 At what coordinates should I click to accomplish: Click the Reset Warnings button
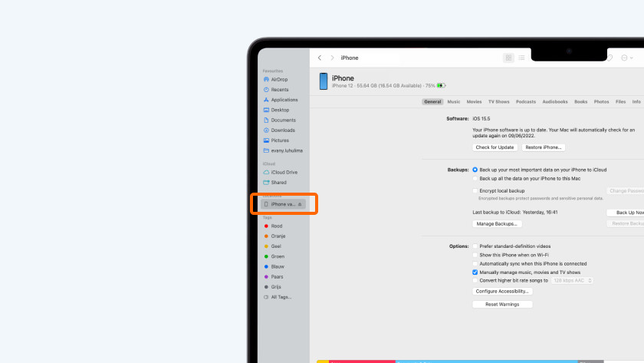tap(502, 304)
